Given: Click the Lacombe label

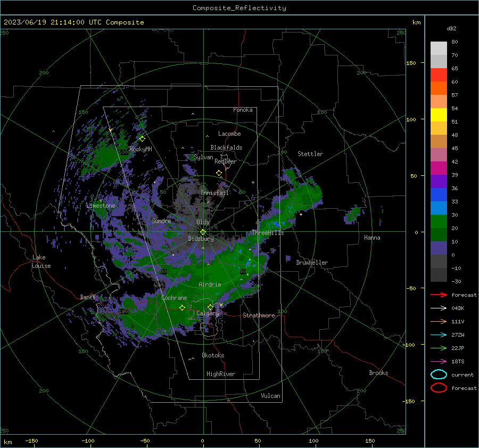Looking at the screenshot, I should point(229,134).
